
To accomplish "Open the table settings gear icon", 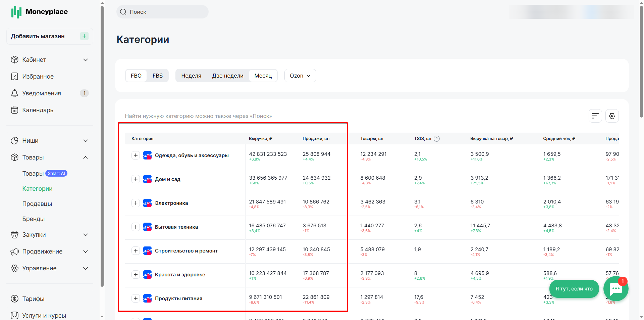I will click(612, 116).
